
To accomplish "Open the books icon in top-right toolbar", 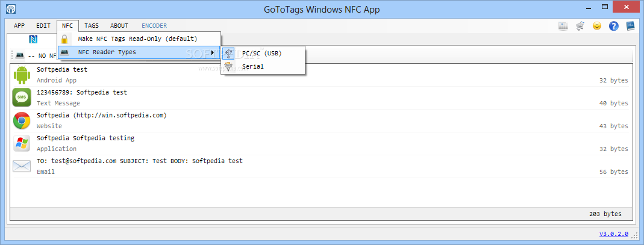I will click(563, 26).
